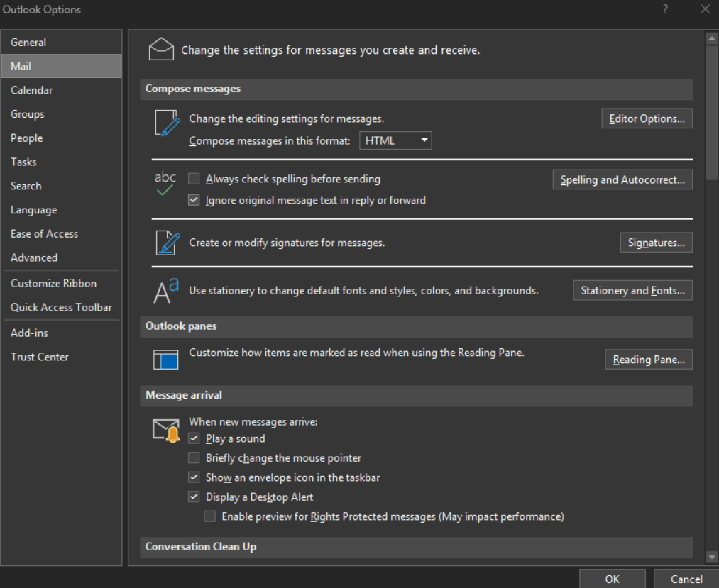Open Editor Options dialog

click(647, 118)
